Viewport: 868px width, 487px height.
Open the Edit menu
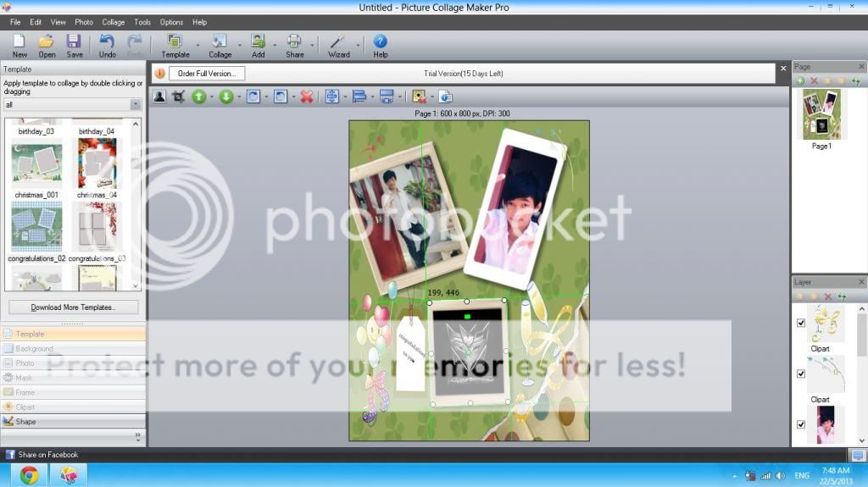pos(36,22)
